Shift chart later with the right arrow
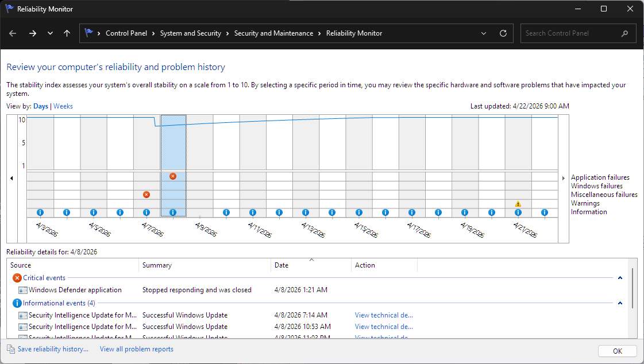Screen dimensions: 644x364 point(564,178)
